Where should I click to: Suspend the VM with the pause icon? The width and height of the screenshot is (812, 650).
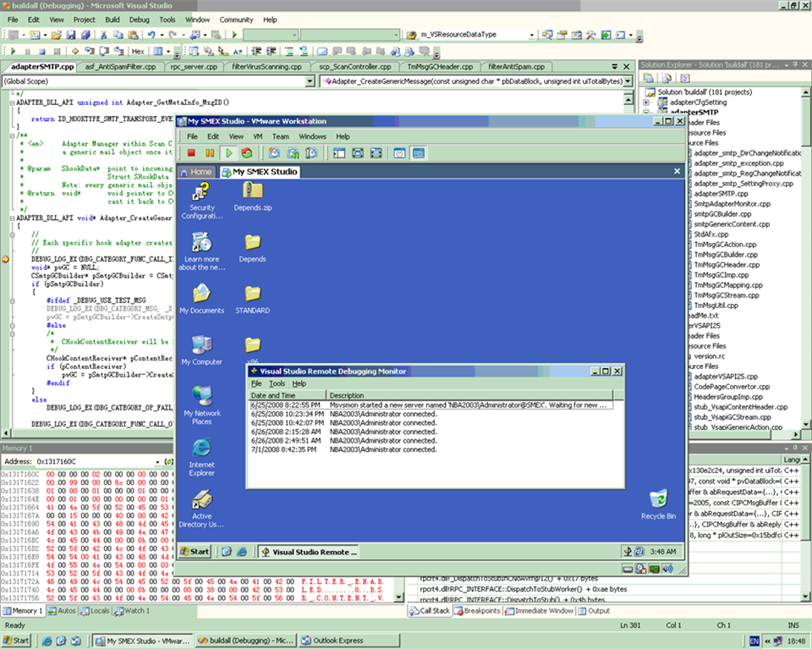tap(210, 153)
